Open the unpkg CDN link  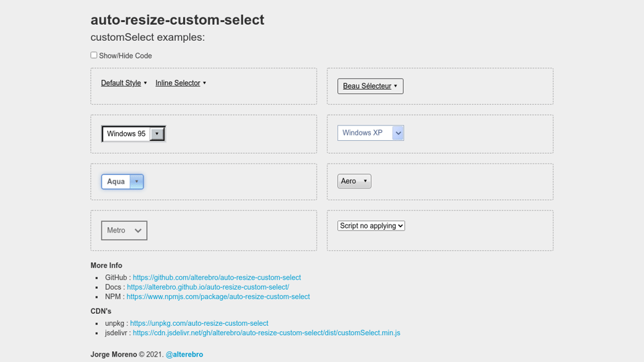coord(199,323)
